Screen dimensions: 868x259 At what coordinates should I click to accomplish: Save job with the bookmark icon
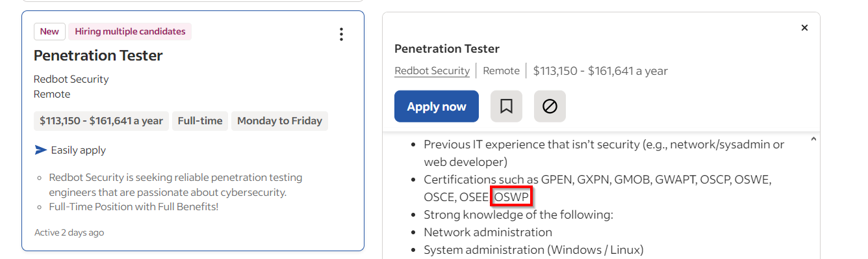[506, 106]
